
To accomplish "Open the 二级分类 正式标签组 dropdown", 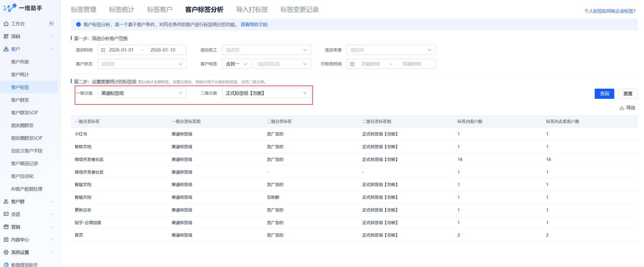I will pos(266,93).
